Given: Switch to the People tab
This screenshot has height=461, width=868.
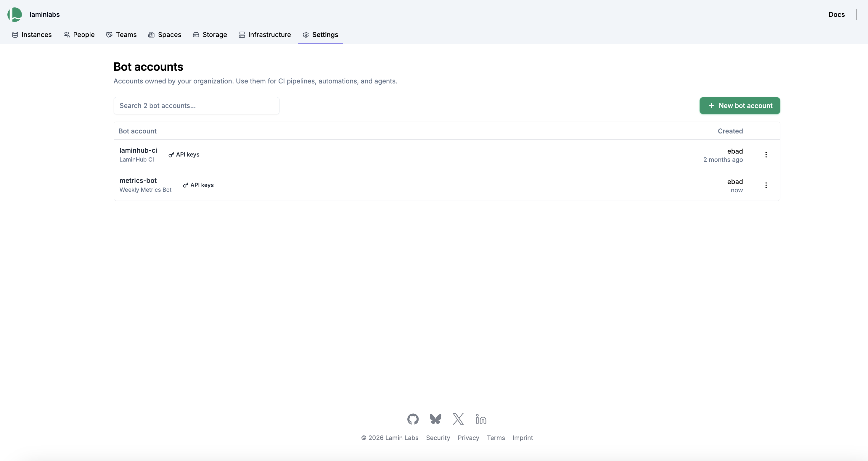Looking at the screenshot, I should point(79,35).
